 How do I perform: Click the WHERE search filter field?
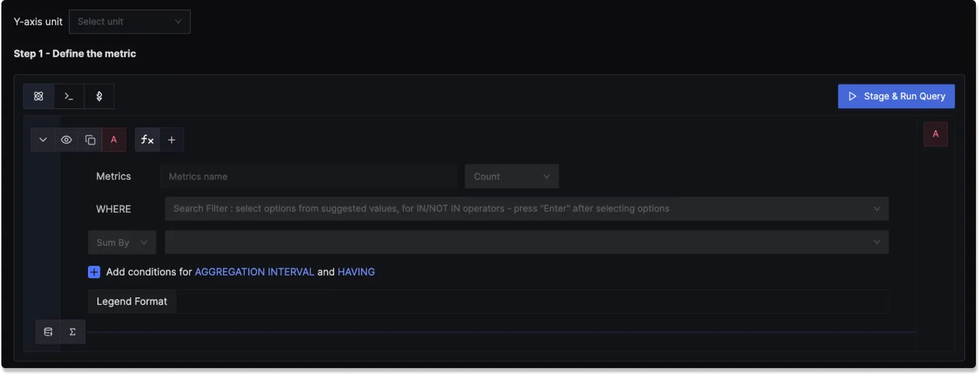pos(526,209)
